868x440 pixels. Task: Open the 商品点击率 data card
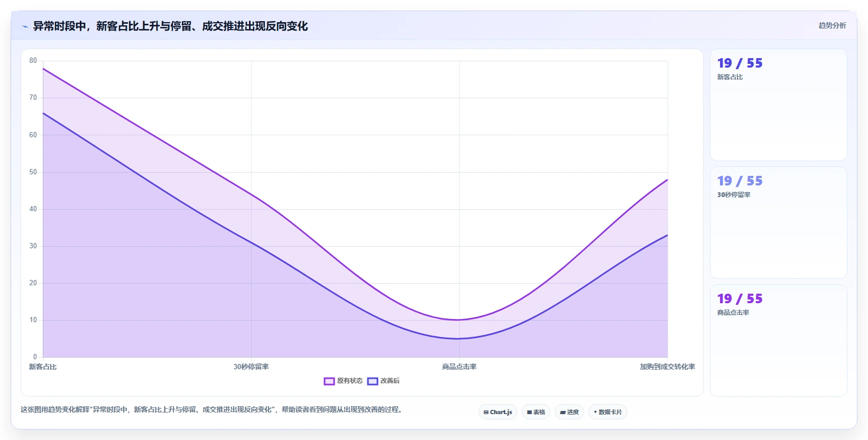tap(779, 341)
